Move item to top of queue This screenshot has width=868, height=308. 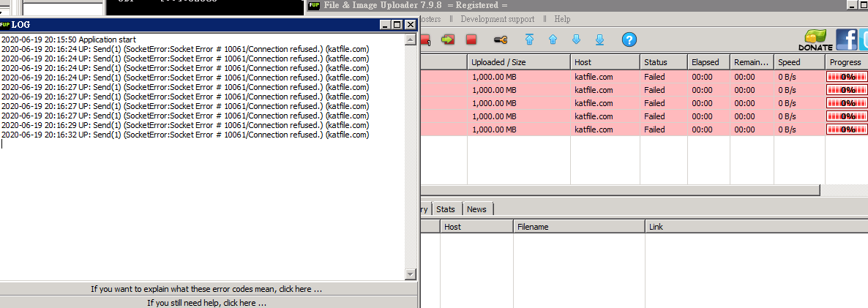(x=529, y=40)
